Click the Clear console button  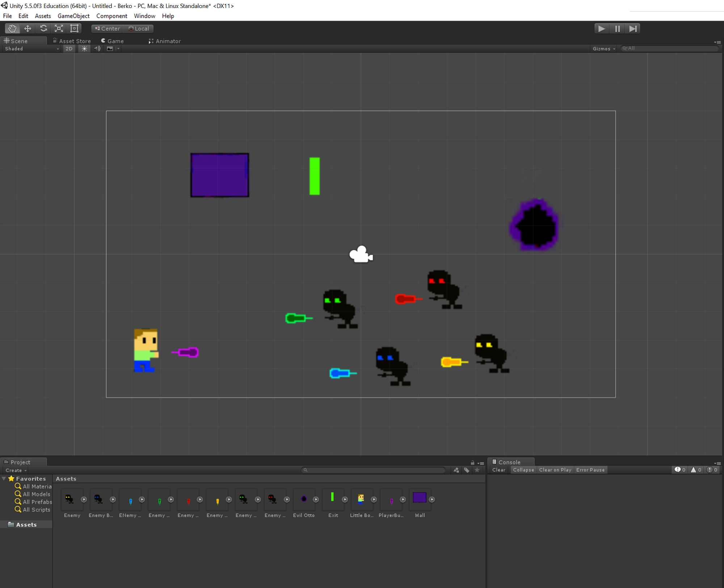tap(498, 470)
